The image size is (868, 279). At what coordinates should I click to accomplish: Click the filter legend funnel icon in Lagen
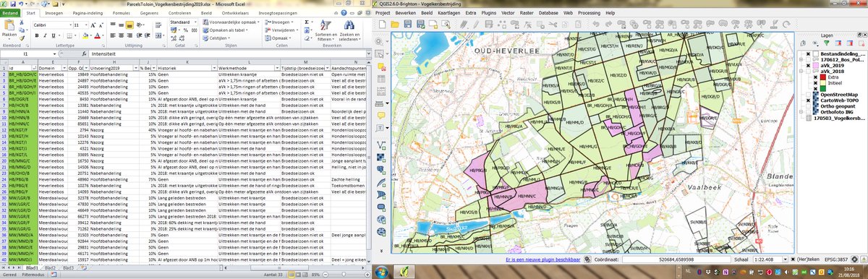[x=826, y=43]
